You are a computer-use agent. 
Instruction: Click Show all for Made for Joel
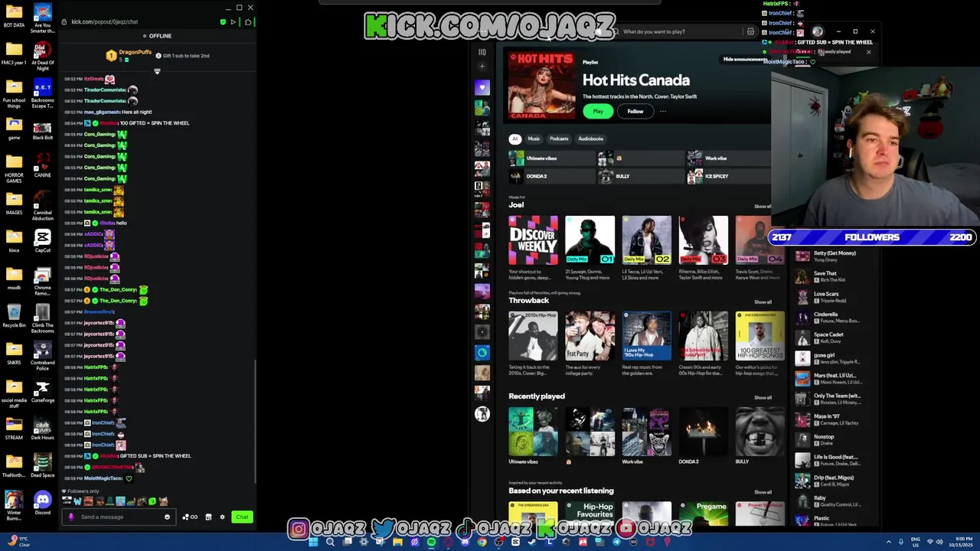[x=763, y=206]
